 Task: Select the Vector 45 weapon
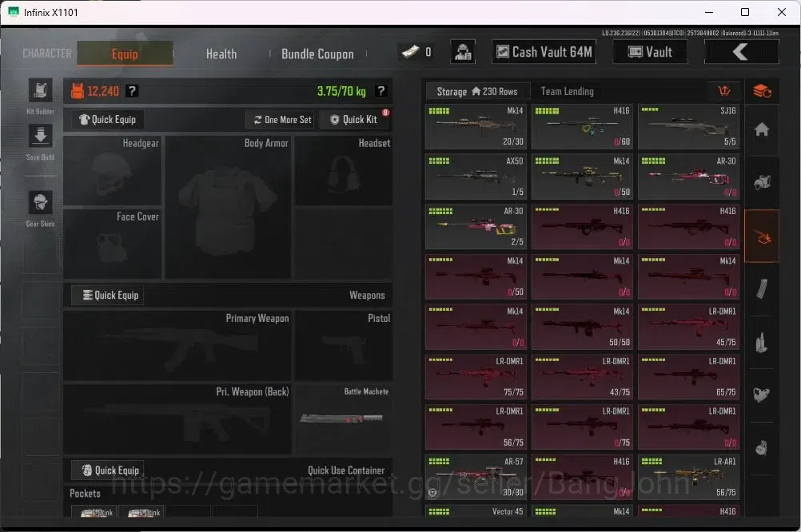pos(476,510)
